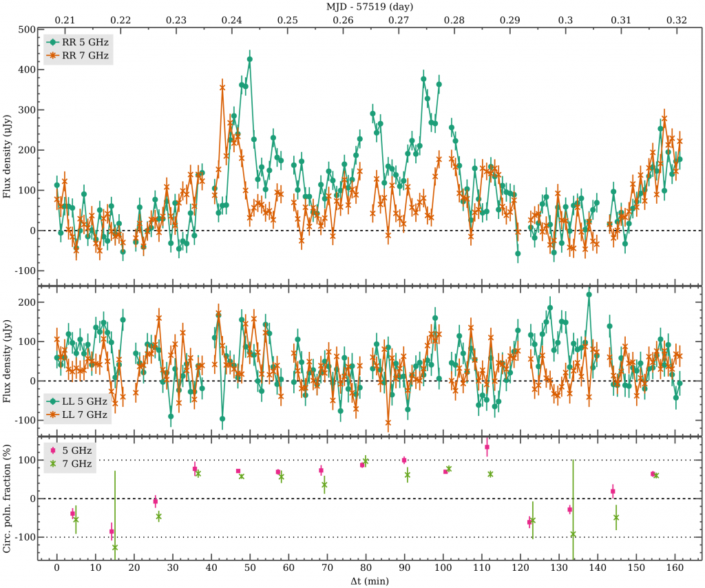This screenshot has width=705, height=588.
Task: Click the highest RR 5 GHz data point
Action: point(250,59)
